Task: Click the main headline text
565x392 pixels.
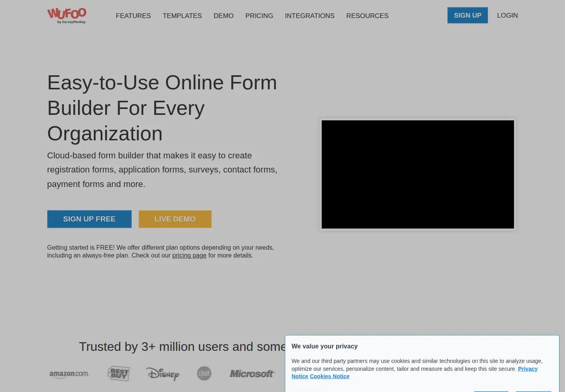Action: tap(162, 108)
